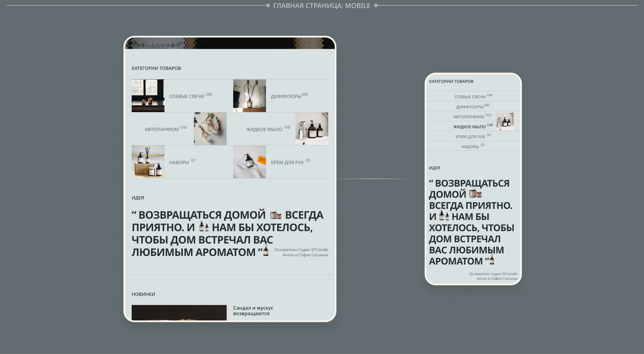Click the soy candles category thumbnail
The height and width of the screenshot is (354, 644).
148,96
